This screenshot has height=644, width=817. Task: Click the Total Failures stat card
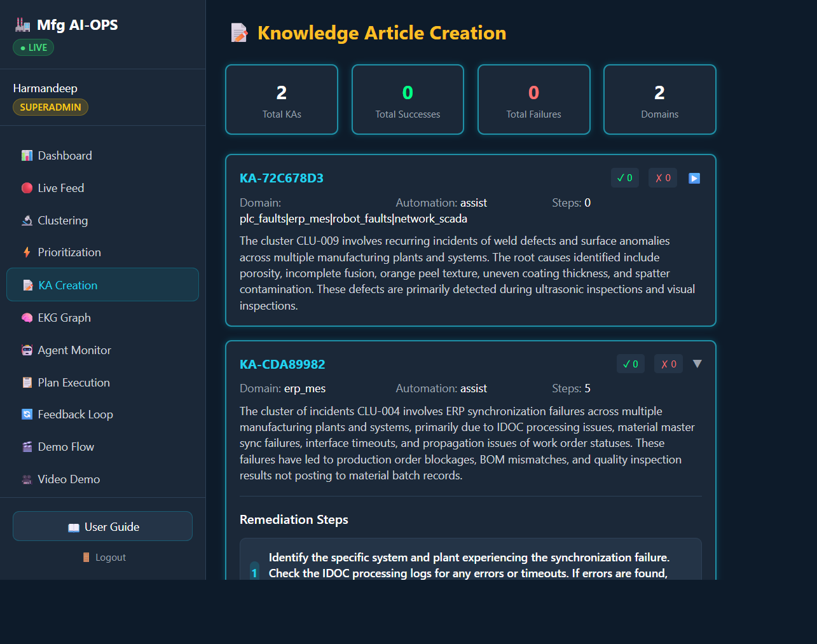click(x=534, y=100)
